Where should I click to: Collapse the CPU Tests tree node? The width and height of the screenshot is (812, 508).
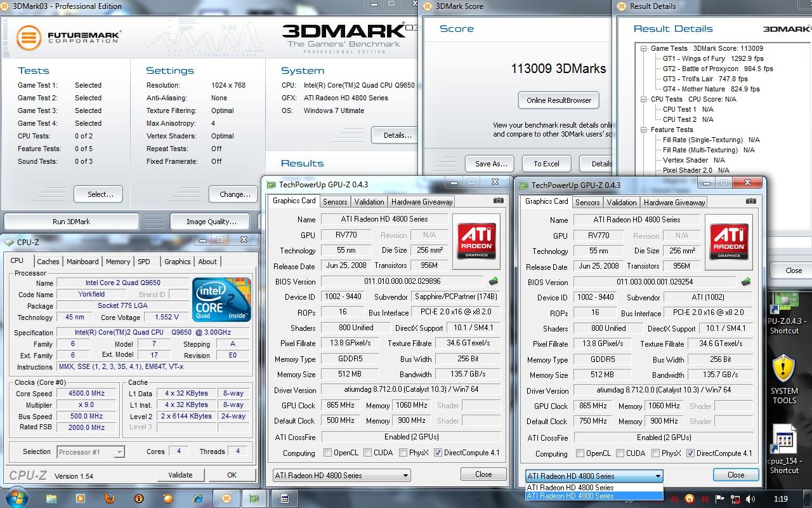[x=643, y=99]
